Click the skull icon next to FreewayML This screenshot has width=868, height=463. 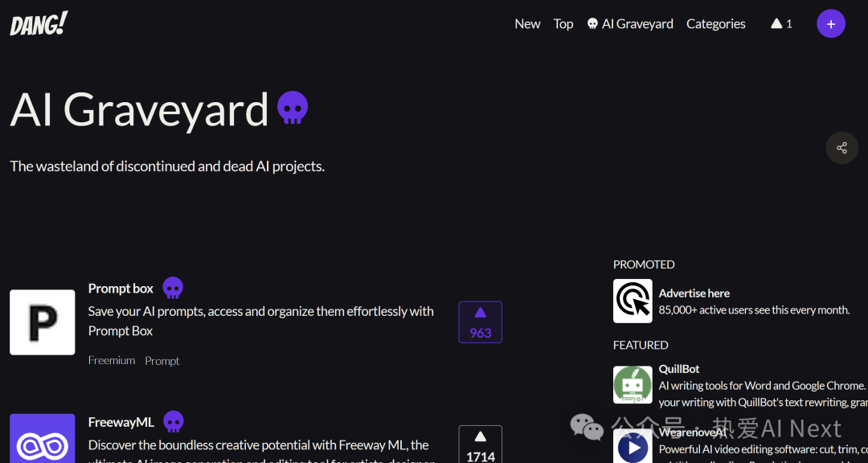point(174,421)
